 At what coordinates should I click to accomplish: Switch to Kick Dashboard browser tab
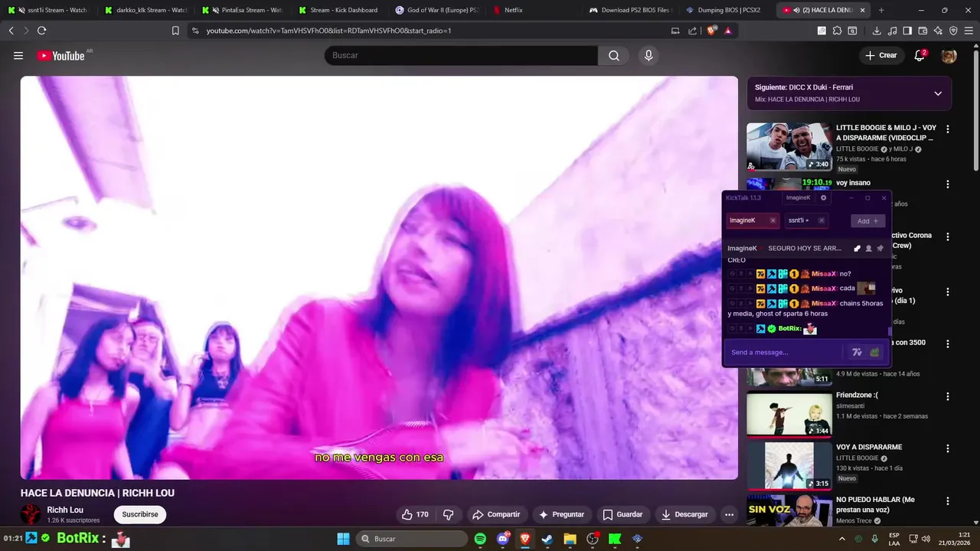click(x=338, y=10)
